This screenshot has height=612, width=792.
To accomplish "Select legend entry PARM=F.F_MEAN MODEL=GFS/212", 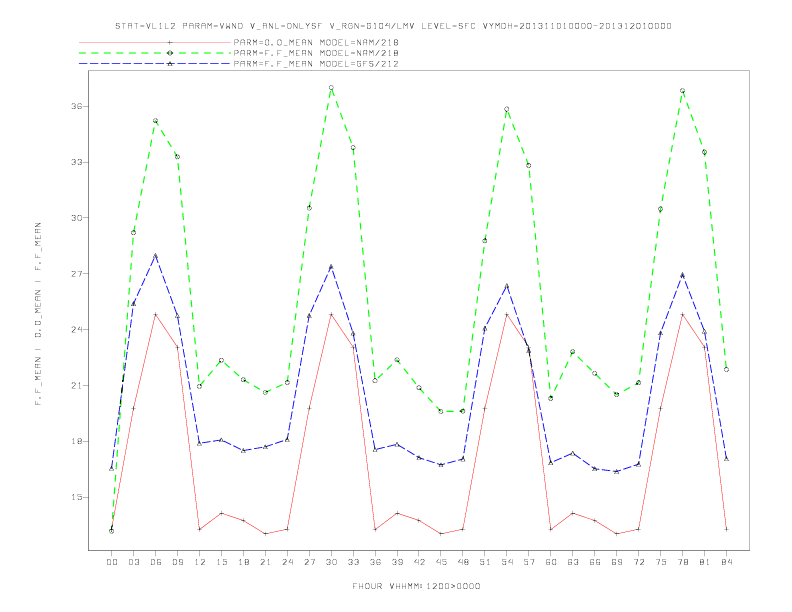I will tap(316, 64).
